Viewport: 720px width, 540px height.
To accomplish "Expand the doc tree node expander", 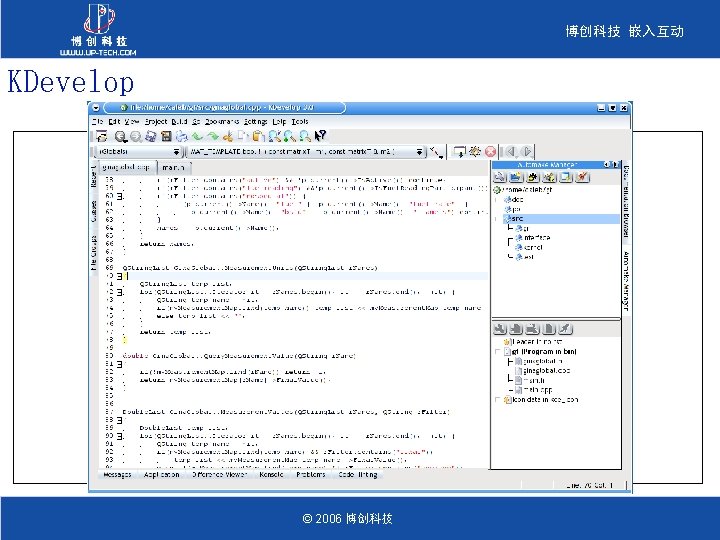I will [496, 200].
